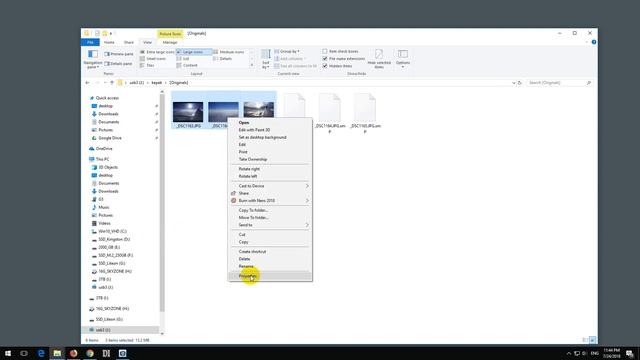Choose Copy To folder... entry

pos(270,210)
